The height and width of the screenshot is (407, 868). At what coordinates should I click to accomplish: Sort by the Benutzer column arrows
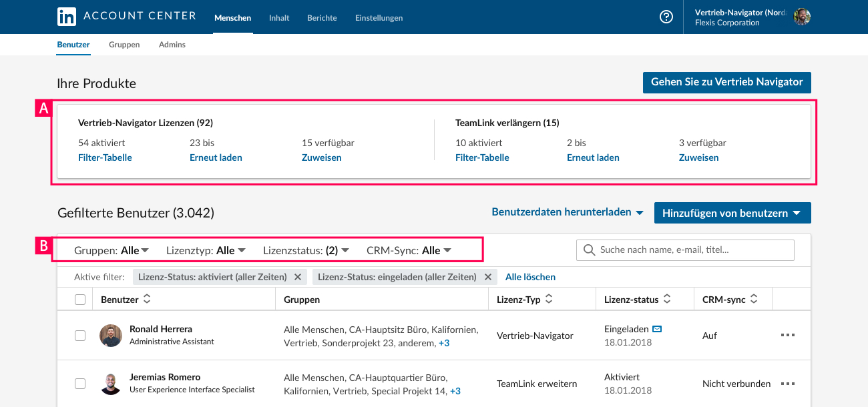[147, 300]
